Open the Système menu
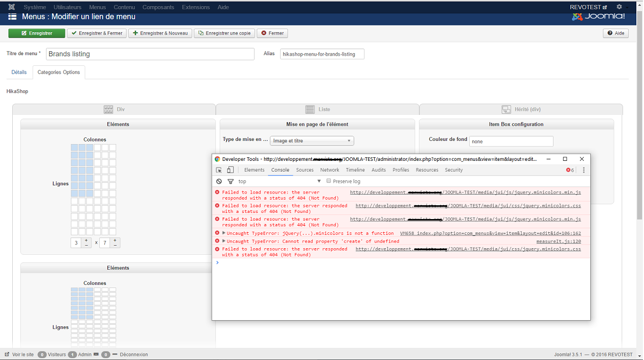644x360 pixels. 35,7
